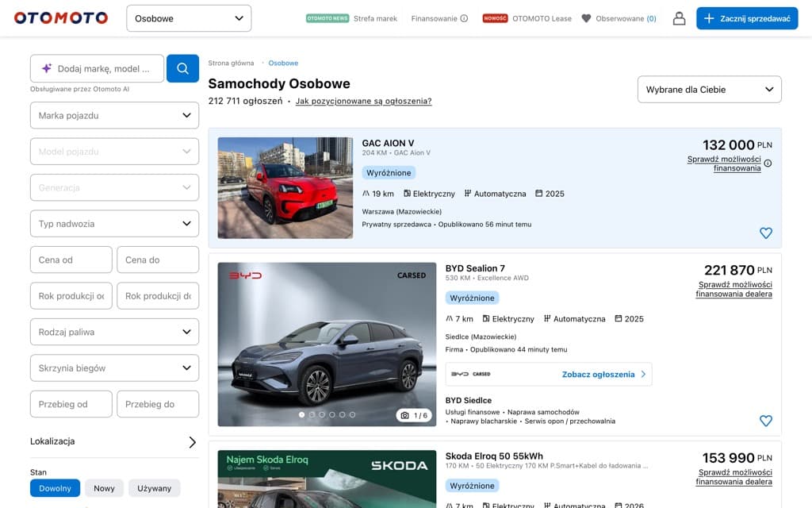
Task: Expand the Typ nadwozia dropdown
Action: (x=114, y=223)
